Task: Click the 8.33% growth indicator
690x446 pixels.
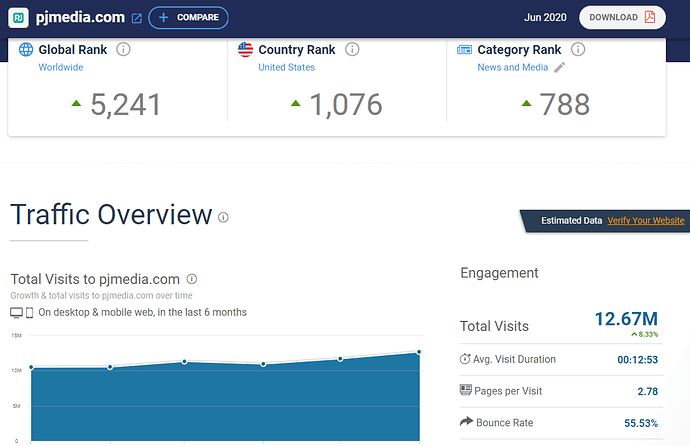Action: click(645, 334)
